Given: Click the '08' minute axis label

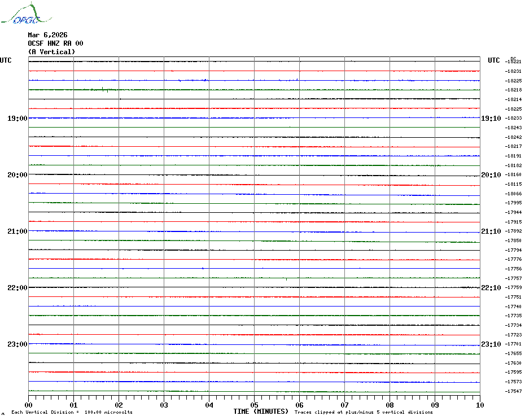Looking at the screenshot, I should pos(390,405).
